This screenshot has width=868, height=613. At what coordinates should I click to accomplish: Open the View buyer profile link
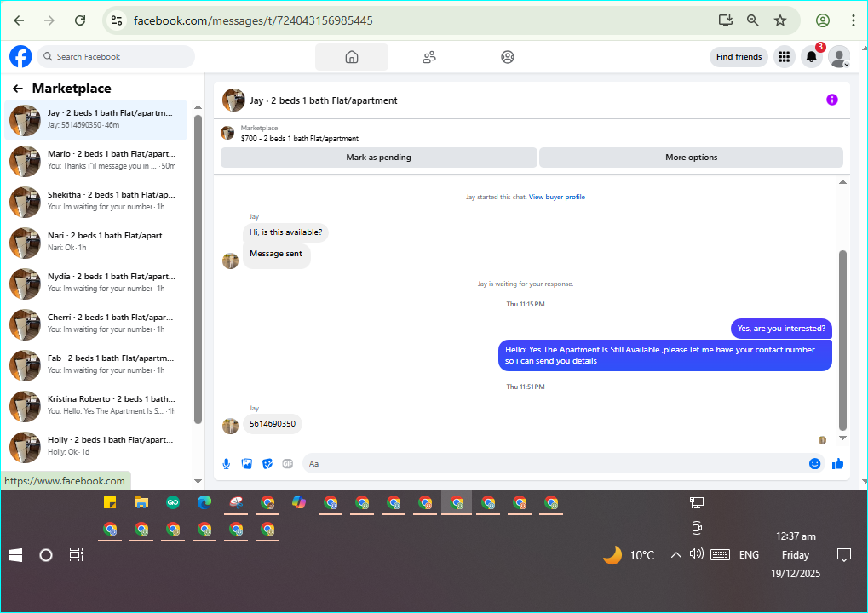point(556,197)
